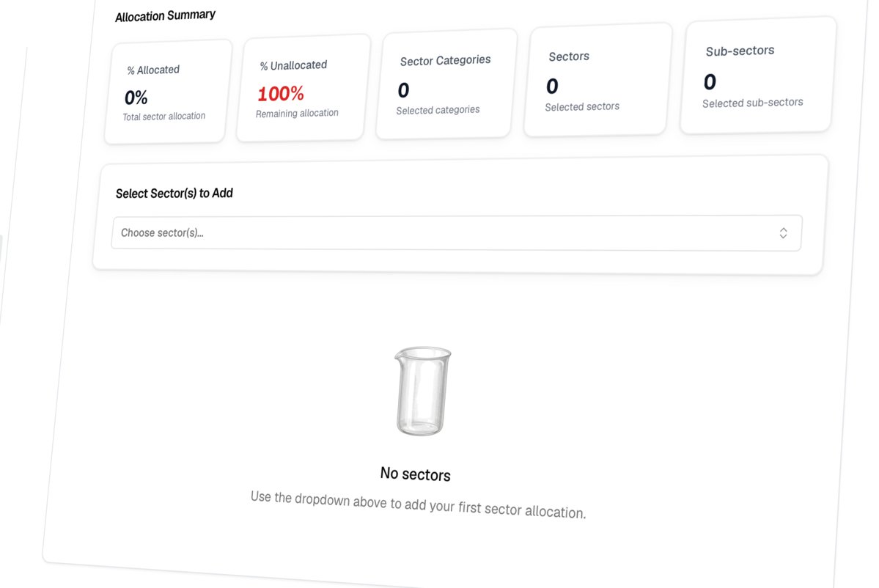This screenshot has height=588, width=879.
Task: Click the red 100% value
Action: pyautogui.click(x=281, y=94)
